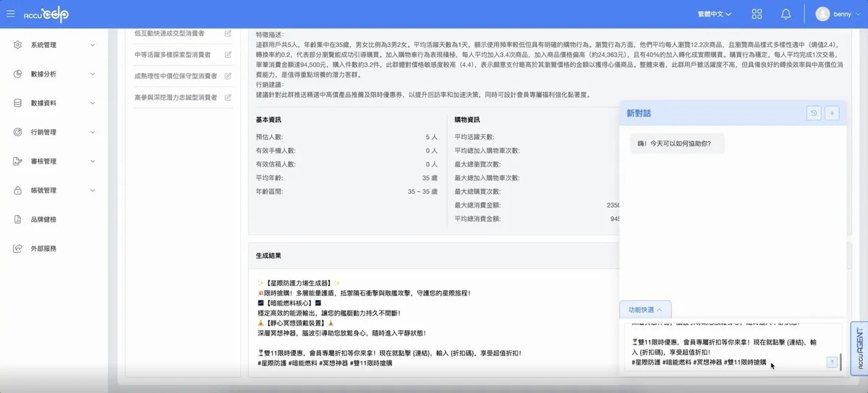Expand the 審核管理 menu chevron
The image size is (868, 393).
point(93,161)
